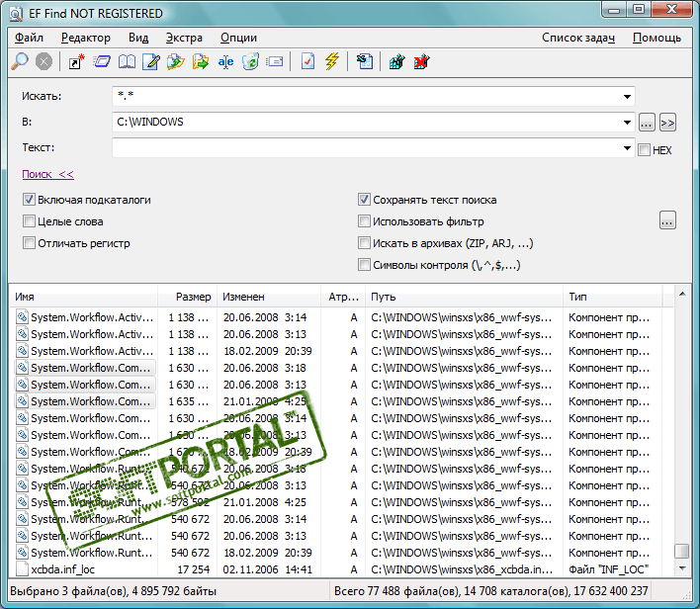Open the Помощь menu
The height and width of the screenshot is (609, 700).
point(656,38)
